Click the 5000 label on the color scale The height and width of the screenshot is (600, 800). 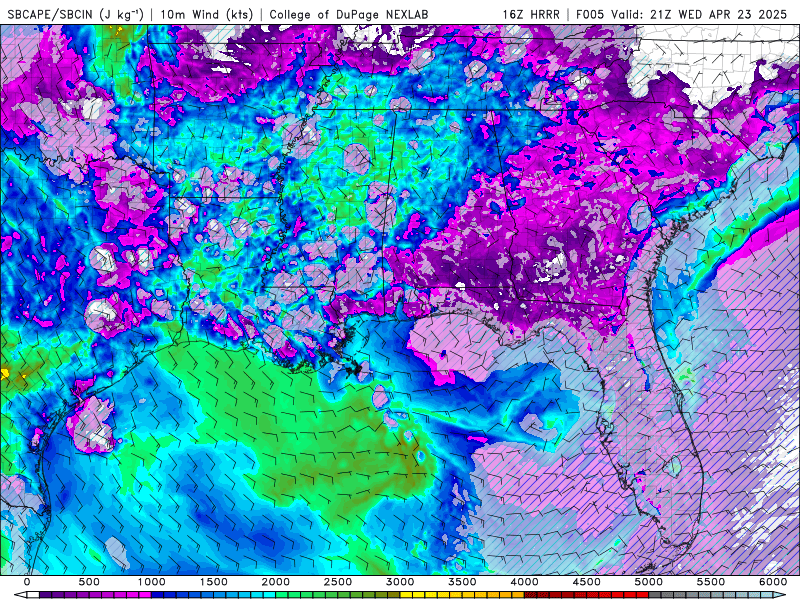pos(648,582)
